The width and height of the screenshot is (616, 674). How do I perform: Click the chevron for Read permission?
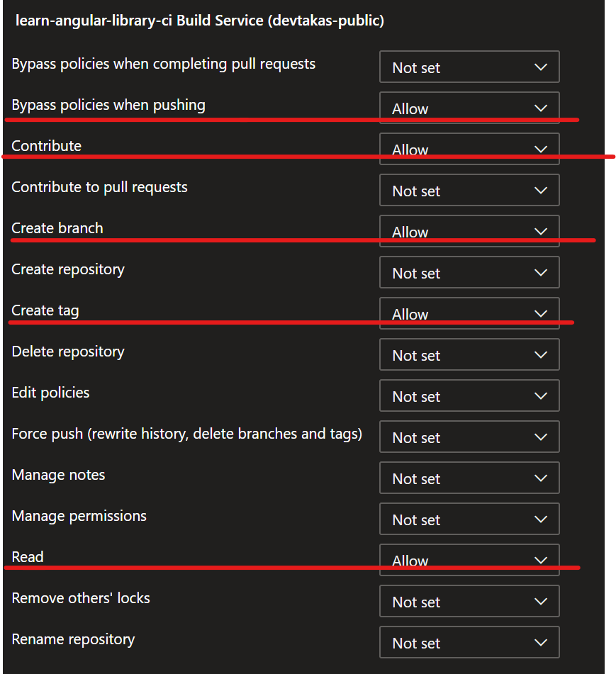click(541, 560)
